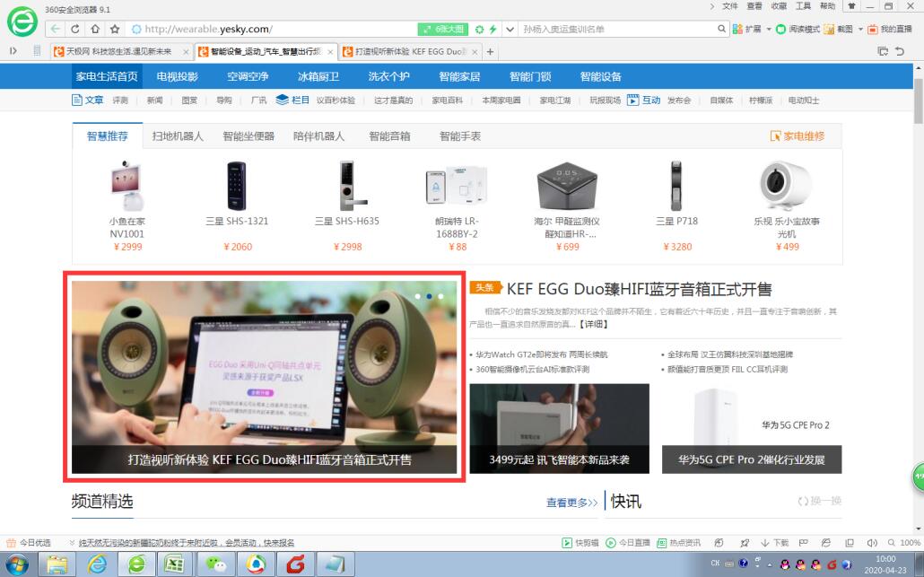Open 智能门锁 navigation item
The image size is (924, 577).
530,76
